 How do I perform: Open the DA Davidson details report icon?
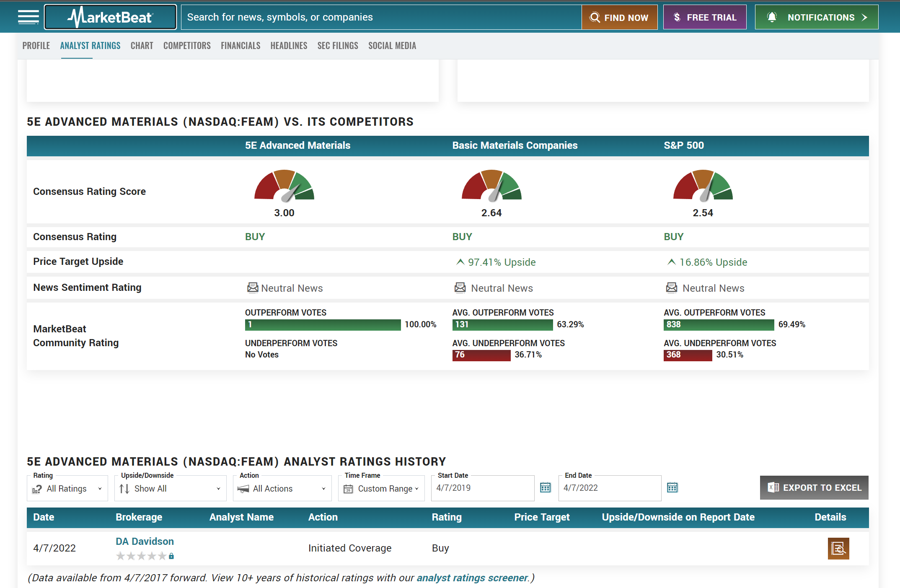click(x=838, y=548)
